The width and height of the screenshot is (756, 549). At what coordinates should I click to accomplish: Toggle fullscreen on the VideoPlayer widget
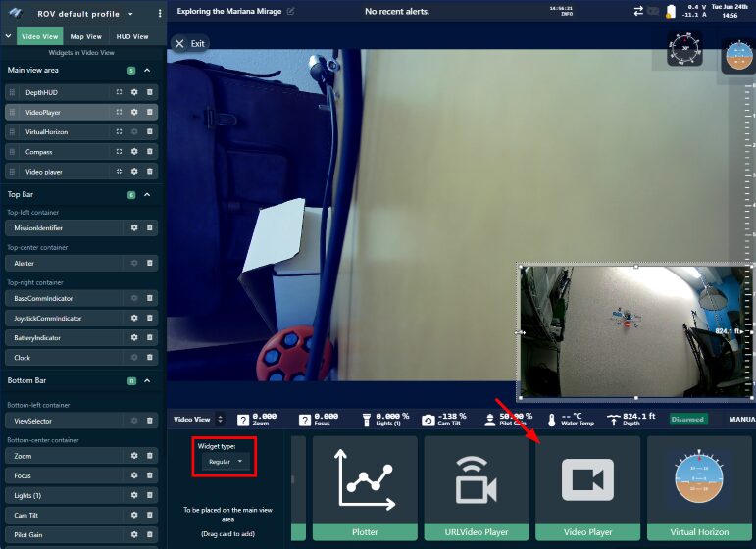click(119, 112)
